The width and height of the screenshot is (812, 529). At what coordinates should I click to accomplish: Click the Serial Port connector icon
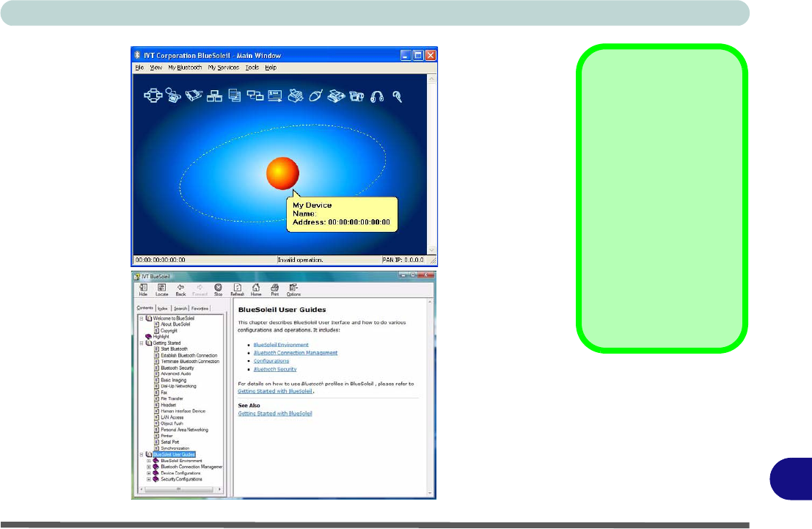click(194, 95)
